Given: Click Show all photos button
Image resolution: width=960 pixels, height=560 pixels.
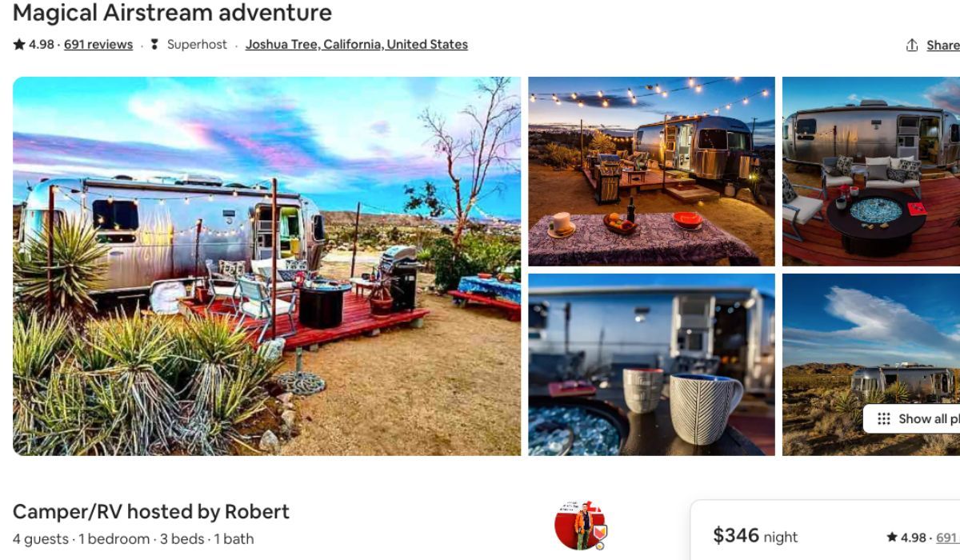Looking at the screenshot, I should (x=911, y=418).
